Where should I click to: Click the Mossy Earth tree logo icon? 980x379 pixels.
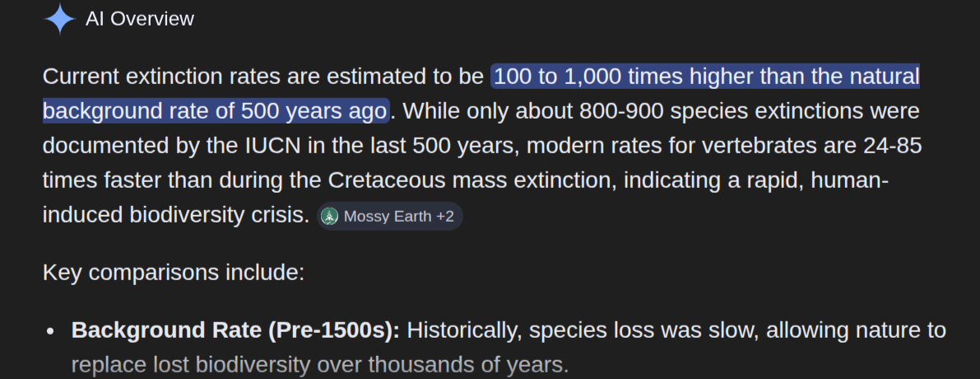point(330,217)
